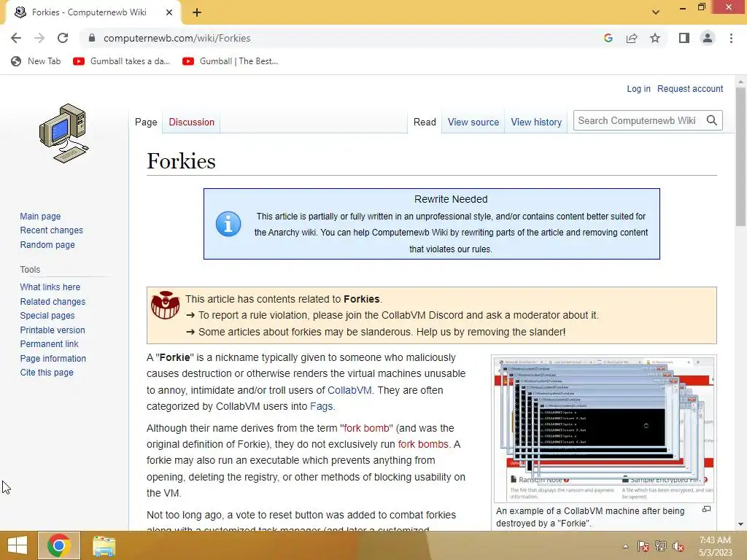The image size is (747, 560).
Task: Share this page via share icon
Action: coord(632,38)
